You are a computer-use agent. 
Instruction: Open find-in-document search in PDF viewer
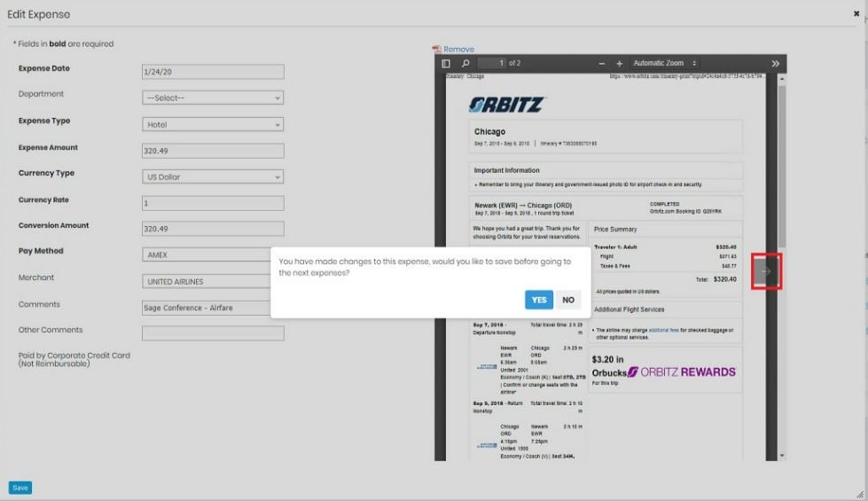(x=465, y=64)
